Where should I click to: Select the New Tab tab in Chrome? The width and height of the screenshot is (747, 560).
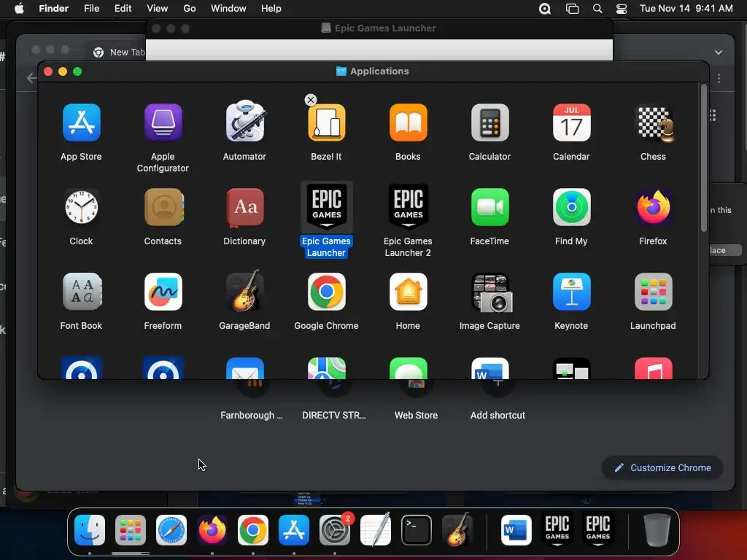[119, 52]
